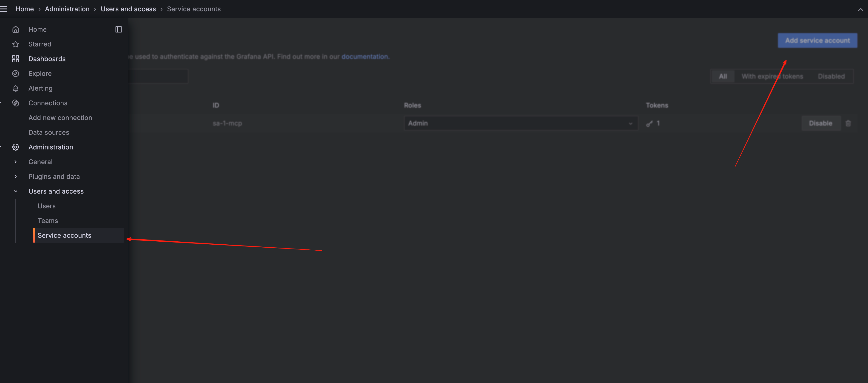
Task: Click the Add service account button
Action: click(817, 40)
